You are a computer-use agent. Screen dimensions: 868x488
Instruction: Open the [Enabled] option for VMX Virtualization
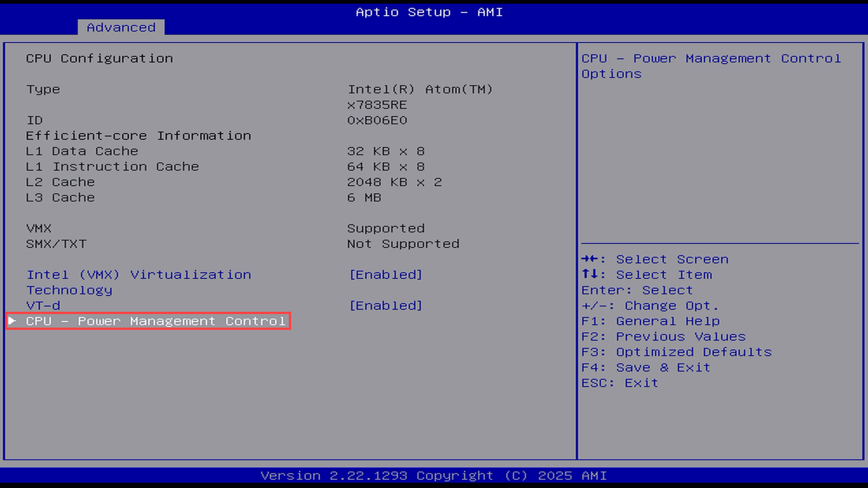pos(385,274)
